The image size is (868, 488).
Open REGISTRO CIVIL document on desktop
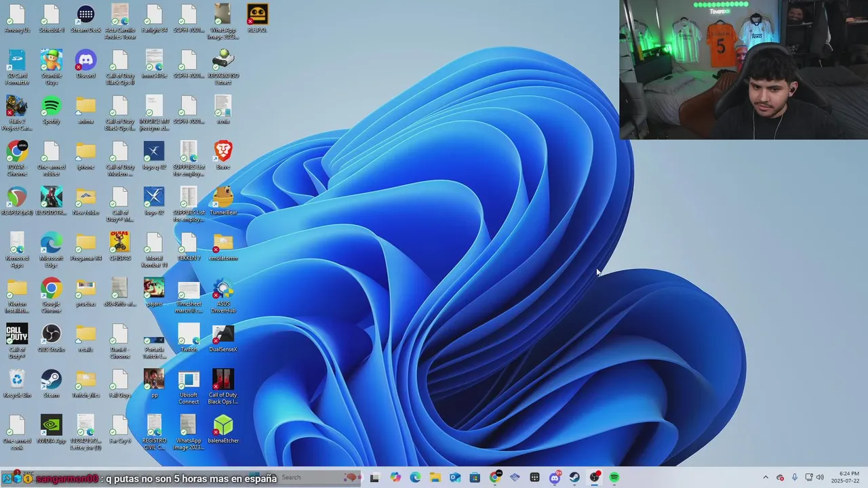point(155,432)
